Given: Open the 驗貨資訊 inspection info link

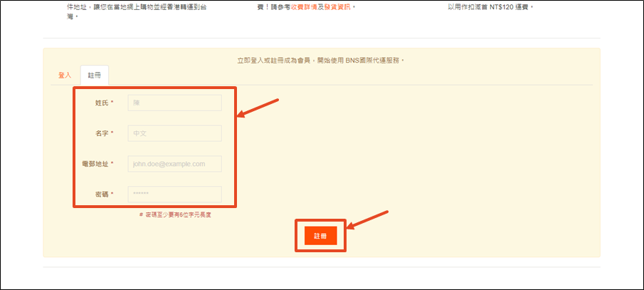Looking at the screenshot, I should (337, 6).
